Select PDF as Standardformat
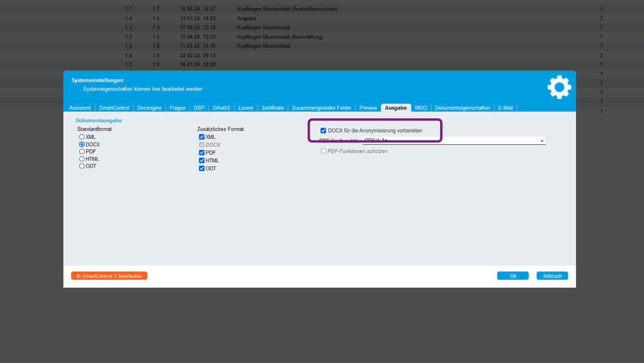Screen dimensions: 644x363 [x=82, y=151]
